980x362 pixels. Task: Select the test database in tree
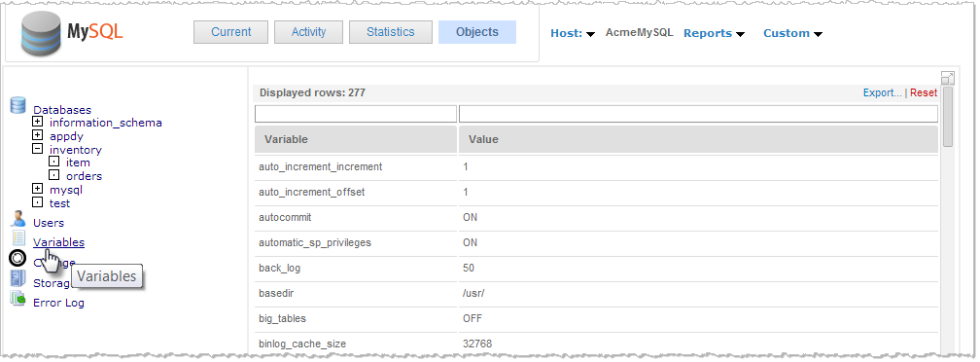click(60, 203)
